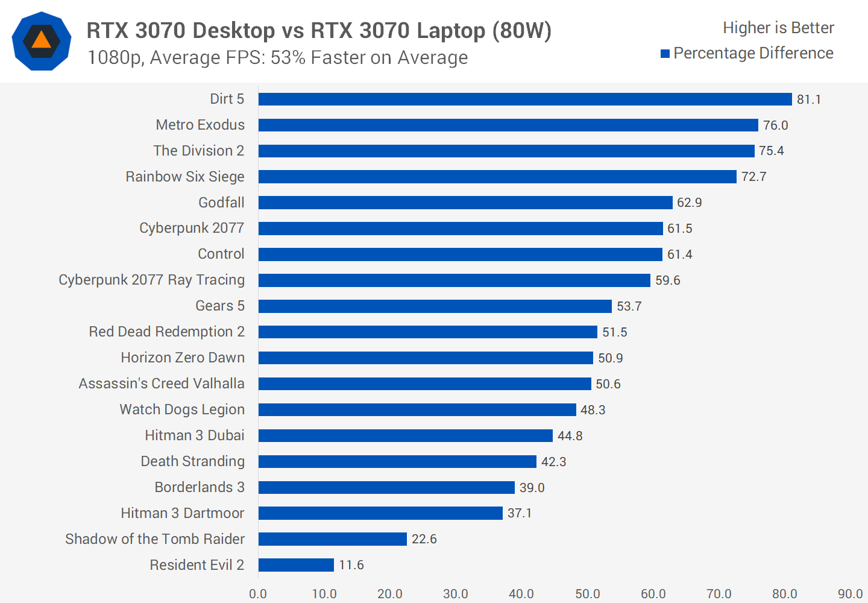Click the value "51.5"
The image size is (868, 603).
tap(614, 332)
